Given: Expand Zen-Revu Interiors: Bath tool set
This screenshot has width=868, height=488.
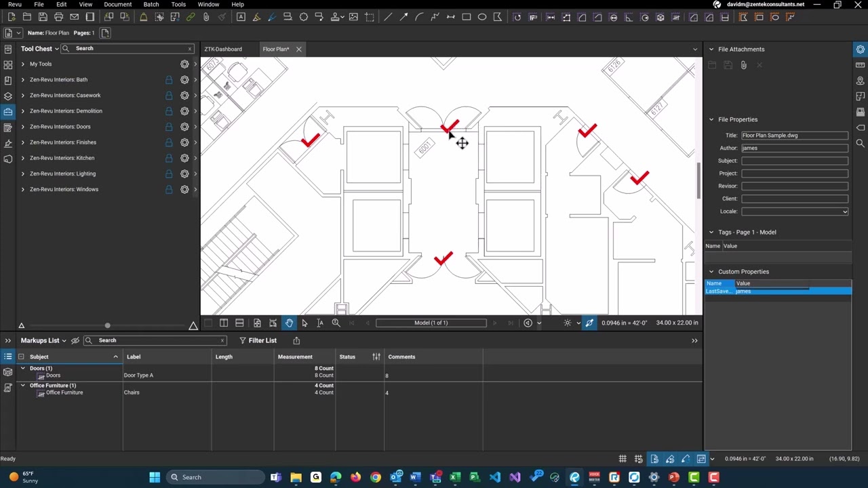Looking at the screenshot, I should coord(22,79).
